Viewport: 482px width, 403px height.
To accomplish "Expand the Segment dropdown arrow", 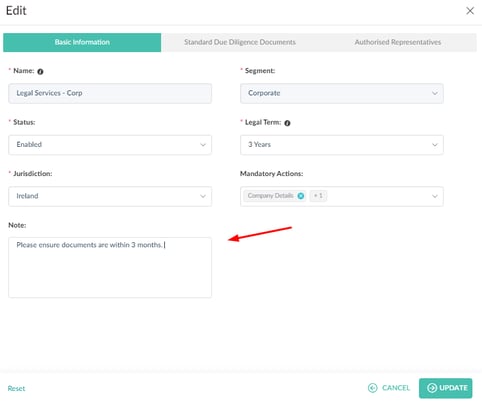I will 435,93.
